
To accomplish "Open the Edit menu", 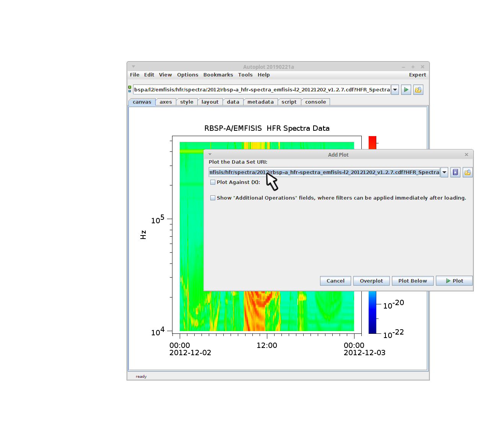I will click(149, 75).
